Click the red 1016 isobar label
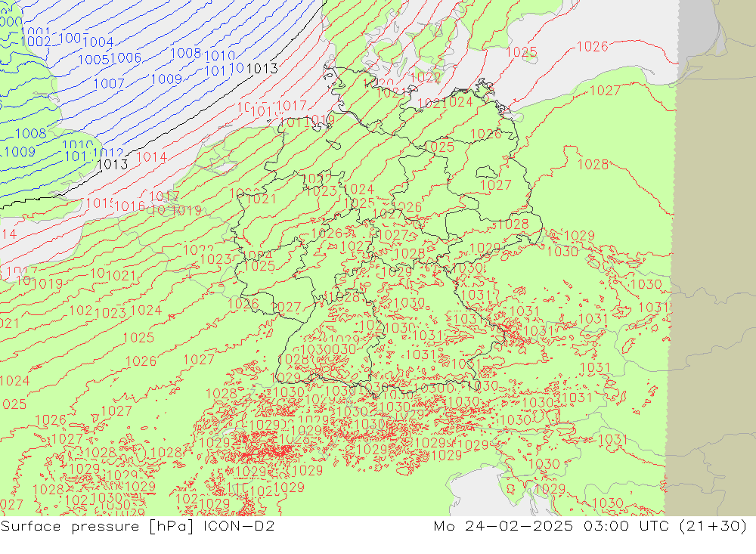 (x=130, y=206)
